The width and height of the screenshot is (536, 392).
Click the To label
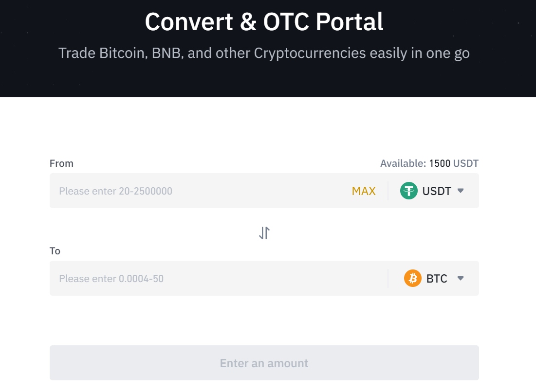[x=55, y=251]
